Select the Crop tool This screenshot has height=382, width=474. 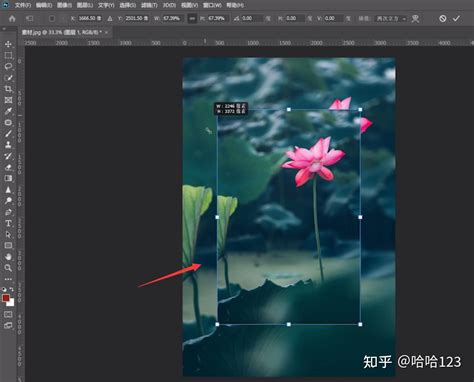(8, 89)
